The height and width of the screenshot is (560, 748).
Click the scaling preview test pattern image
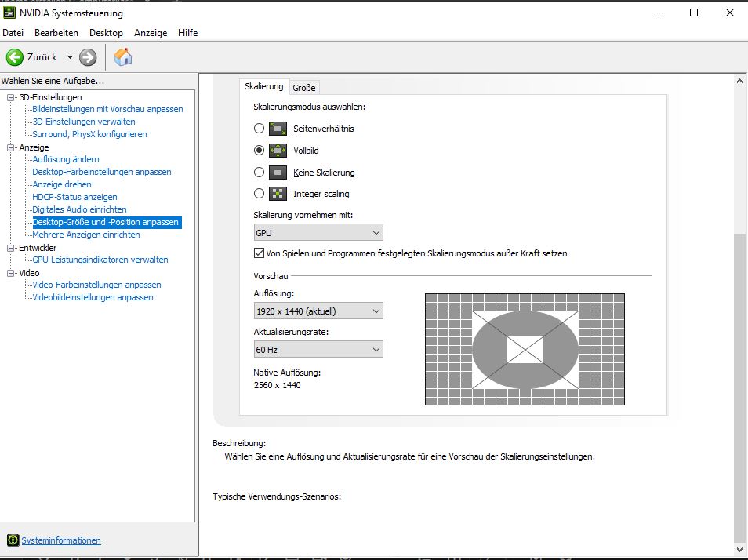(x=525, y=350)
